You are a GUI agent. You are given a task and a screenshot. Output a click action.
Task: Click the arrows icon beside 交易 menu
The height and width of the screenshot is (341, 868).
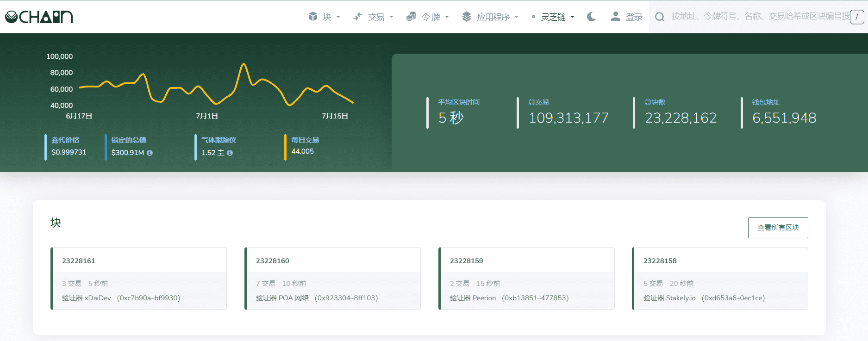pos(358,17)
